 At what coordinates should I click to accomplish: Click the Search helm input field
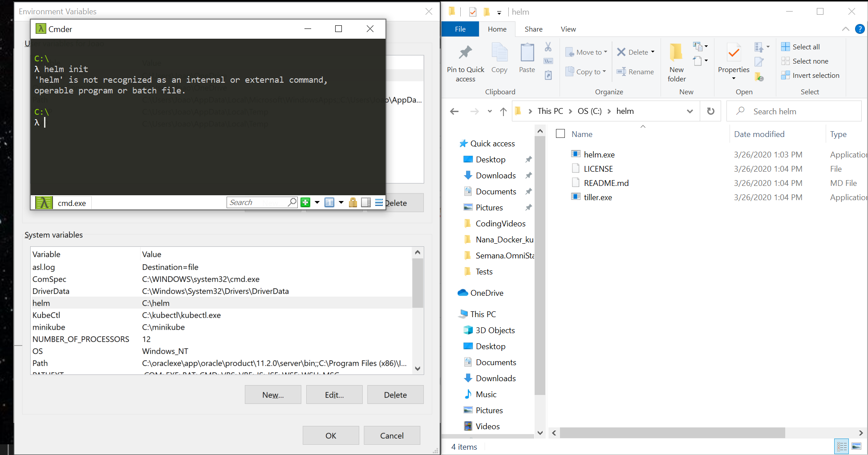tap(794, 111)
